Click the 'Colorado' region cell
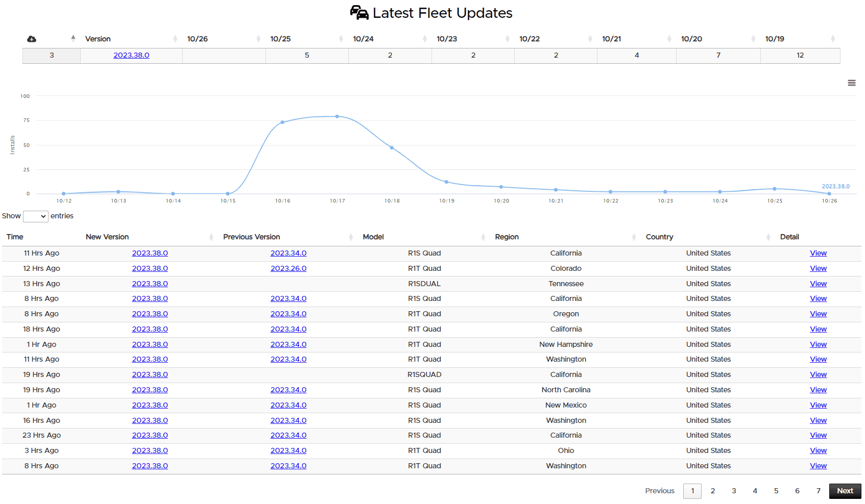 566,268
